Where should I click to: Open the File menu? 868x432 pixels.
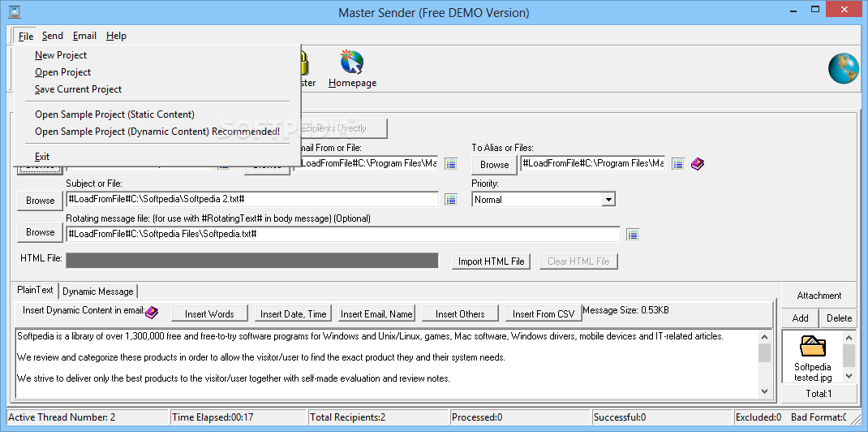coord(26,36)
